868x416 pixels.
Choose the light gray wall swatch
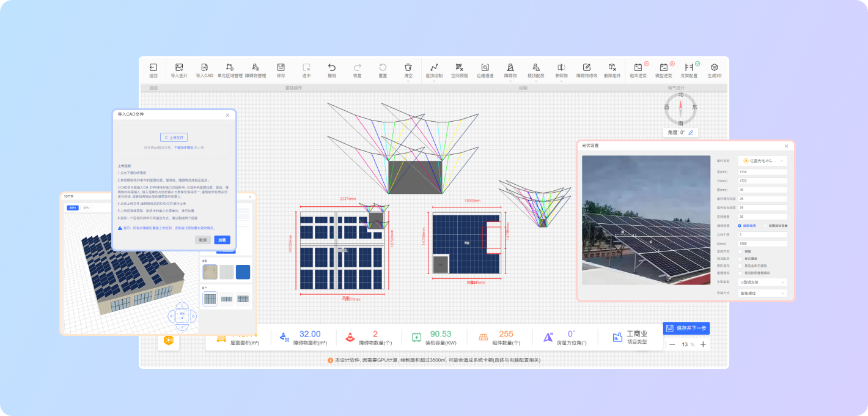227,272
